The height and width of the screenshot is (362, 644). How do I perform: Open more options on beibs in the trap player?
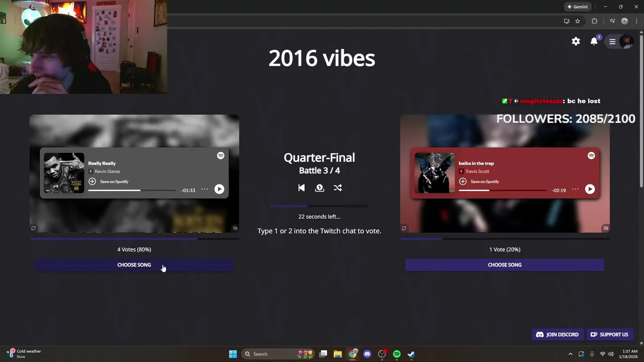tap(575, 190)
